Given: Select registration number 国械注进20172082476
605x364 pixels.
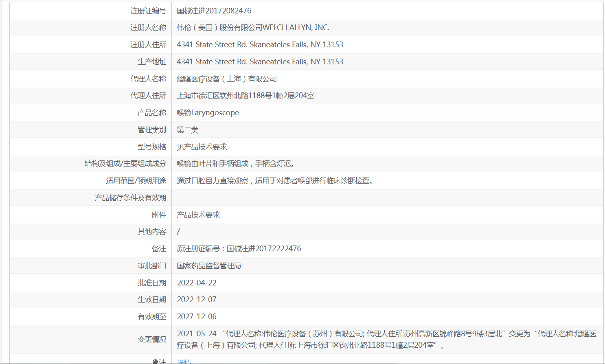Looking at the screenshot, I should click(x=214, y=11).
